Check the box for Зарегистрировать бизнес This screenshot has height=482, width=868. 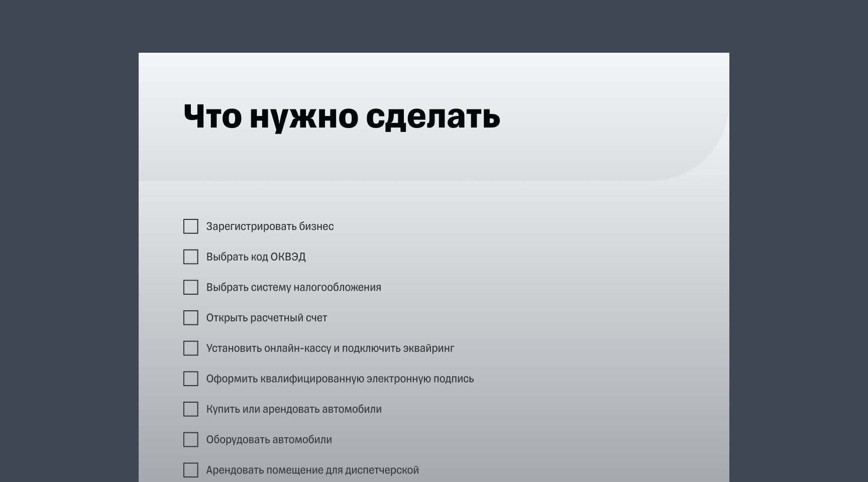(191, 227)
